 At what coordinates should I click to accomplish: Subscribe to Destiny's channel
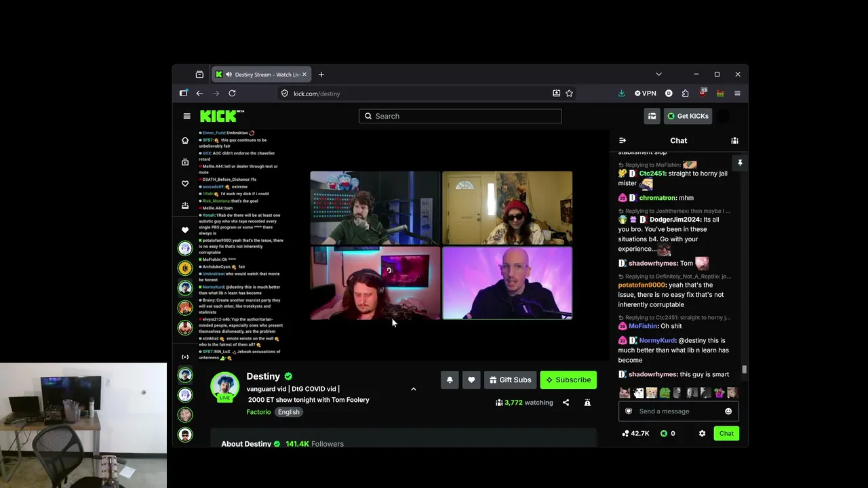click(x=568, y=380)
